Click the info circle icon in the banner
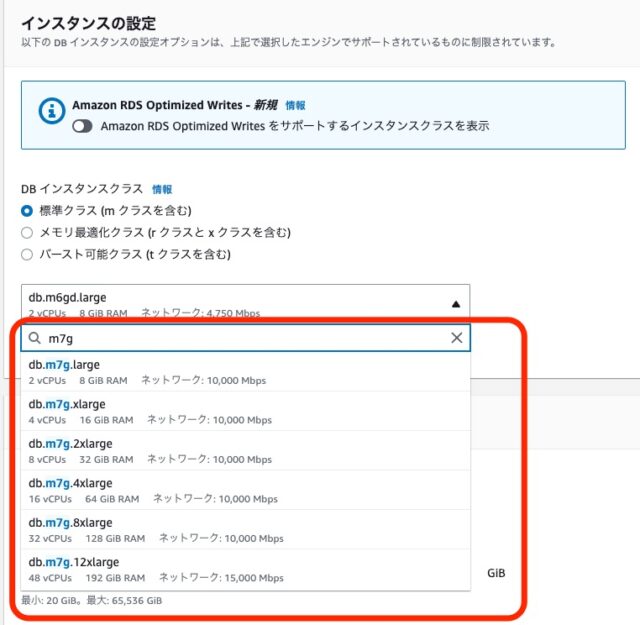Screen dimensions: 640x625 (x=51, y=111)
